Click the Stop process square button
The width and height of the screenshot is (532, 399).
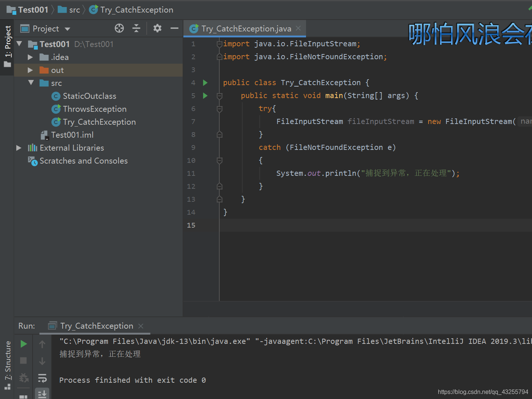click(23, 361)
